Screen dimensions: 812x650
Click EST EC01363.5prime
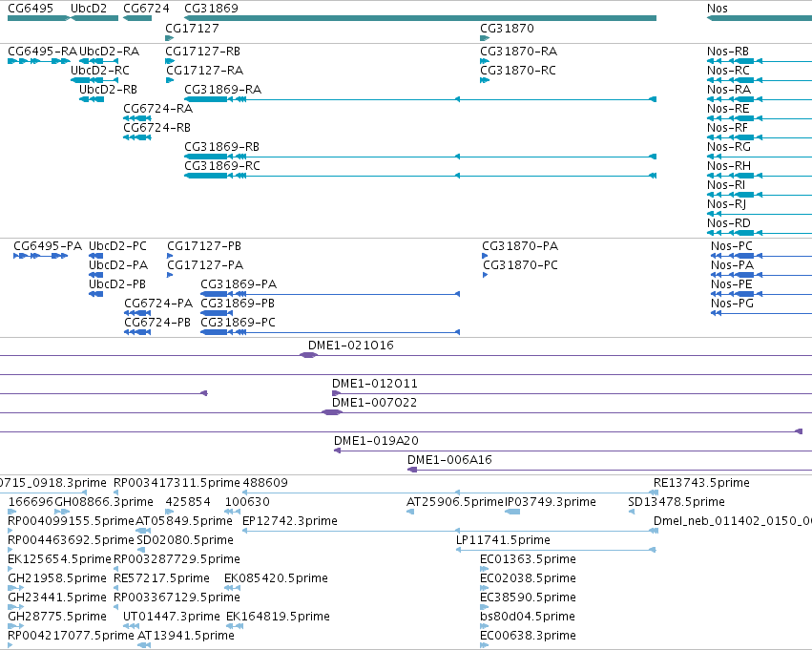(x=528, y=560)
